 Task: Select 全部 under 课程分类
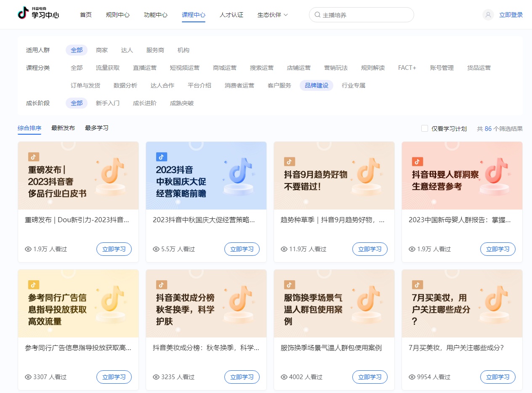coord(77,68)
